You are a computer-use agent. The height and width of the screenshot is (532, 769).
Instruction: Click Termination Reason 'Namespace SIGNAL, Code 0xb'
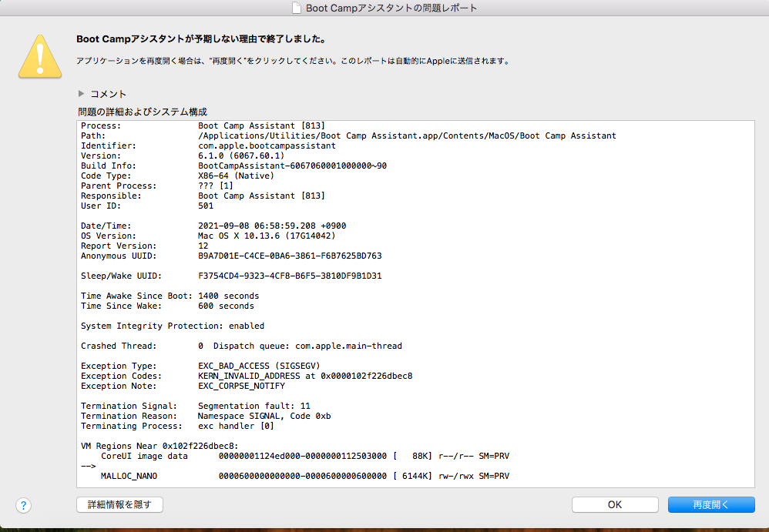coord(264,416)
